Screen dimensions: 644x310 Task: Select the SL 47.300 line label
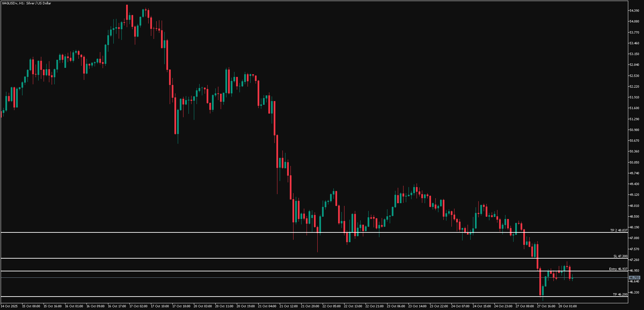click(x=620, y=256)
